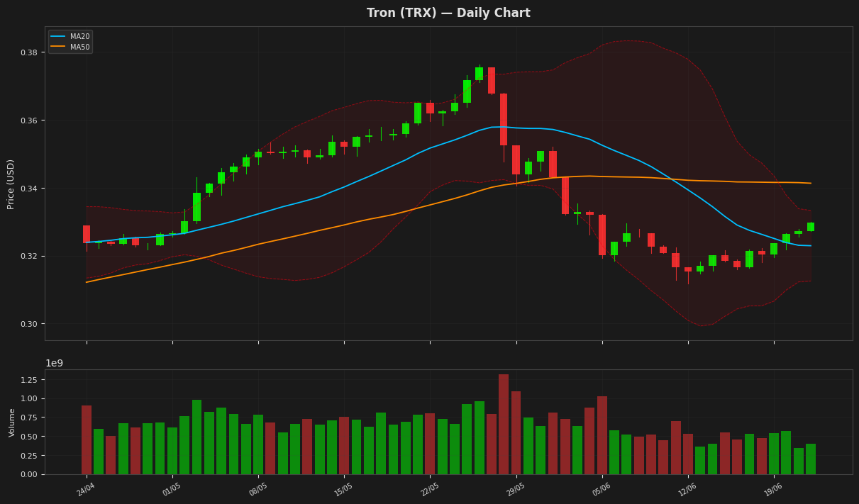This screenshot has height=504, width=859.
Task: Click the 12/06 date label
Action: click(687, 489)
